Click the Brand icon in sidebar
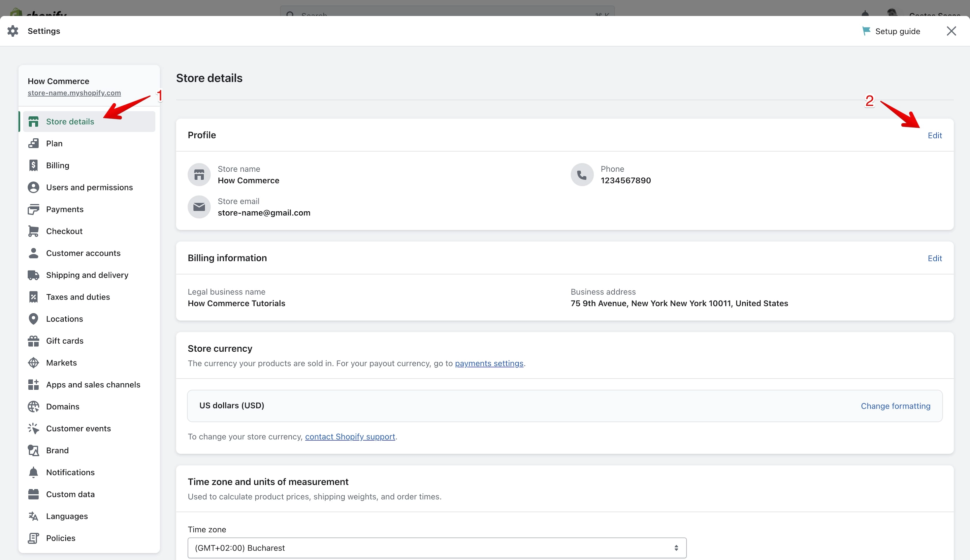970x560 pixels. (x=33, y=450)
